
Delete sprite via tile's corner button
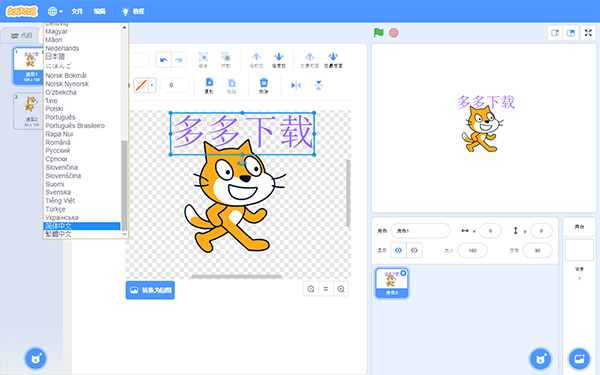click(x=403, y=273)
